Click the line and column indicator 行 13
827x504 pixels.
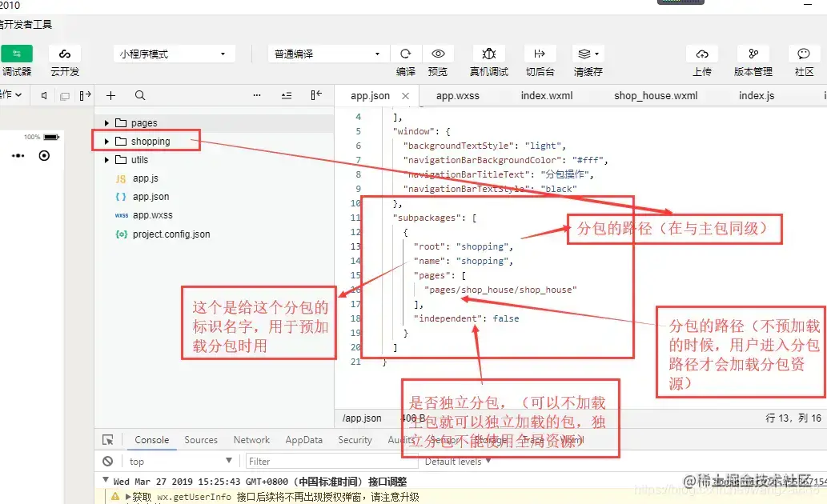[x=793, y=418]
